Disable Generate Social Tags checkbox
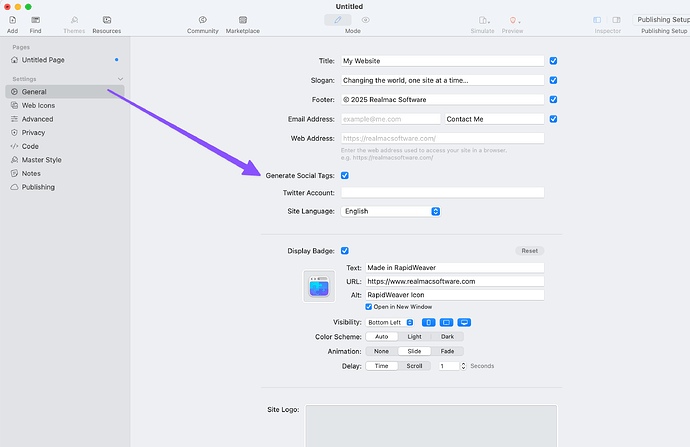690x447 pixels. point(345,175)
